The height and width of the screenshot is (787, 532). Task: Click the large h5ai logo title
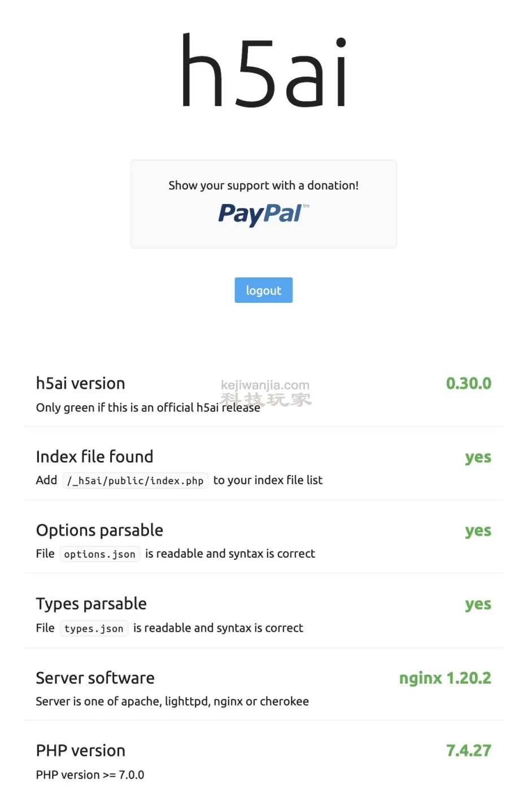pyautogui.click(x=263, y=72)
